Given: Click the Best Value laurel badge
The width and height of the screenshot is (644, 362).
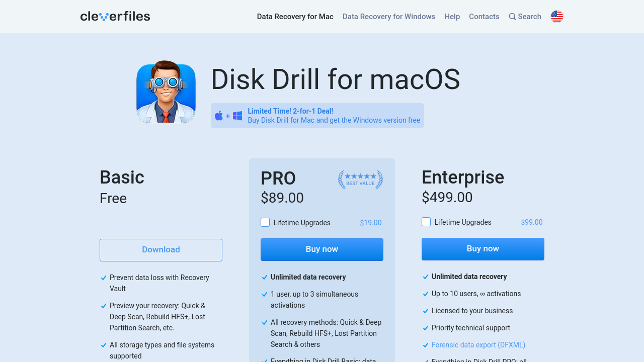Looking at the screenshot, I should coord(360,179).
